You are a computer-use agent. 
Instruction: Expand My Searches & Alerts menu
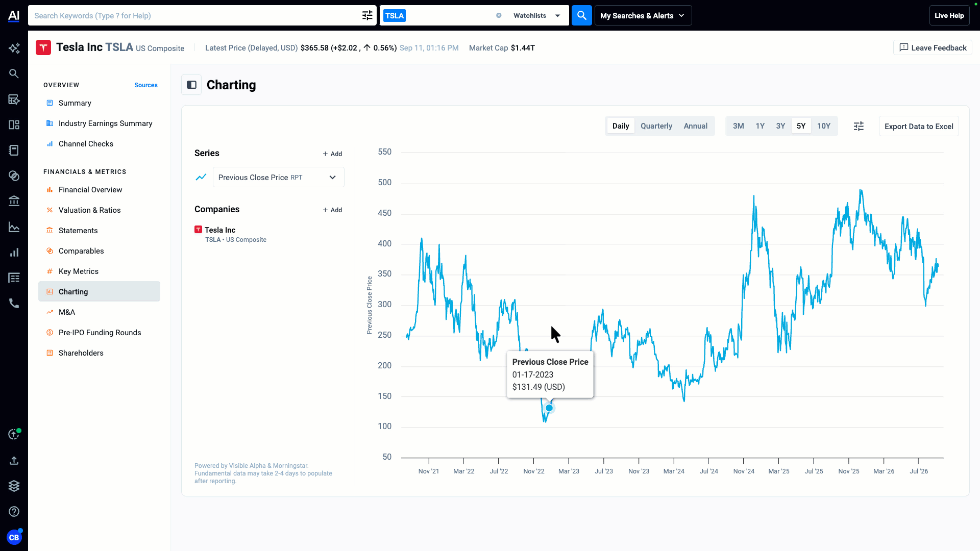[643, 15]
